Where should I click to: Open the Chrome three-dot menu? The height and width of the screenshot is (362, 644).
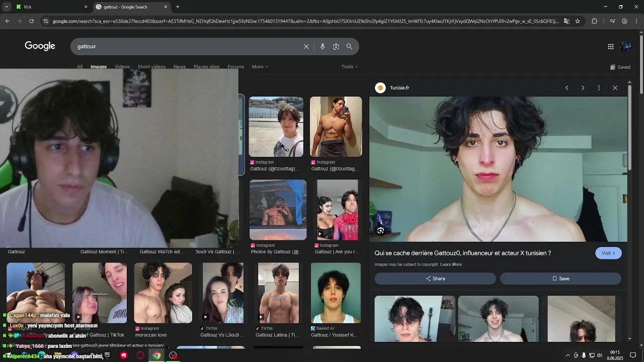pos(636,21)
